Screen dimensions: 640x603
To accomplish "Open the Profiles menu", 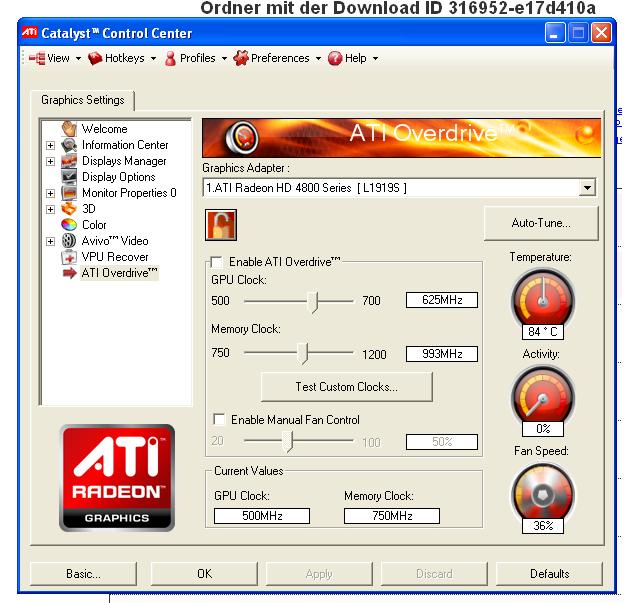I will coord(198,58).
